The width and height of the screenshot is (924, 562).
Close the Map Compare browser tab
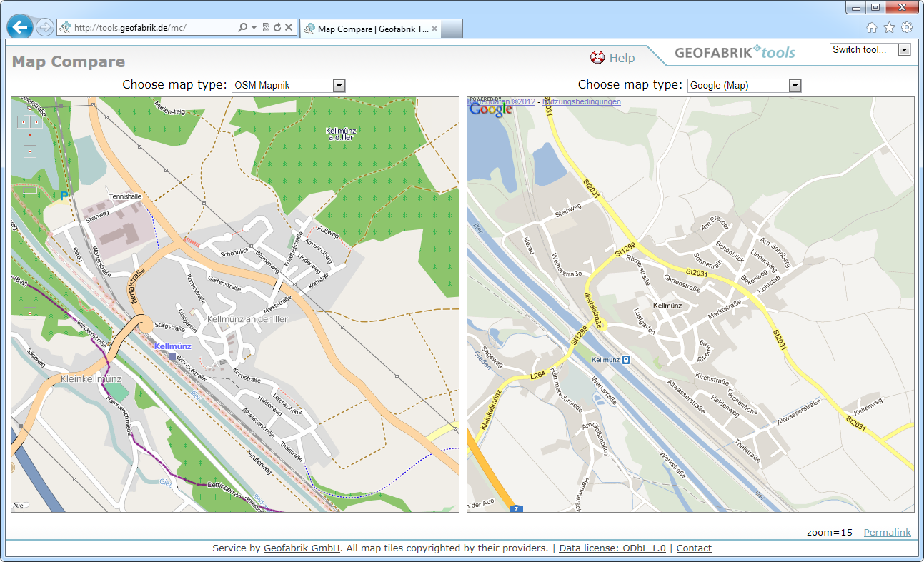[x=435, y=29]
